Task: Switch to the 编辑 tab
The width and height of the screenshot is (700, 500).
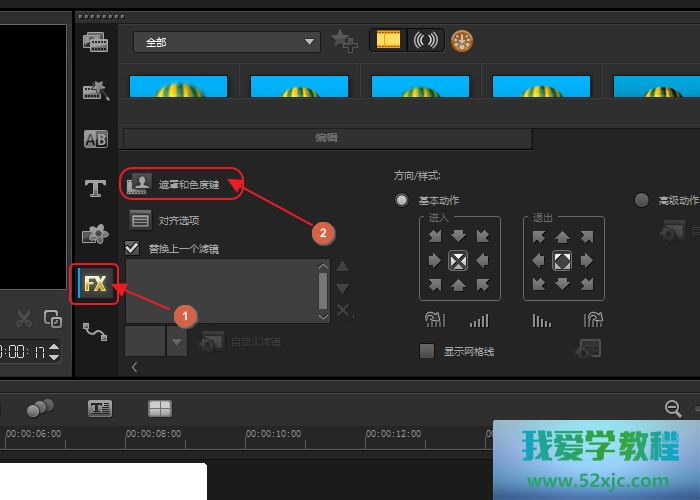Action: tap(326, 138)
